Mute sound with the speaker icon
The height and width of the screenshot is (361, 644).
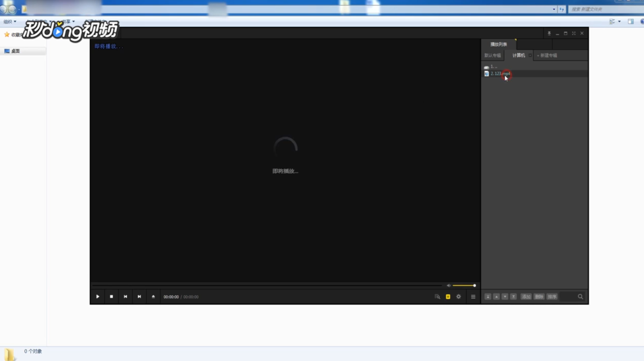point(448,286)
